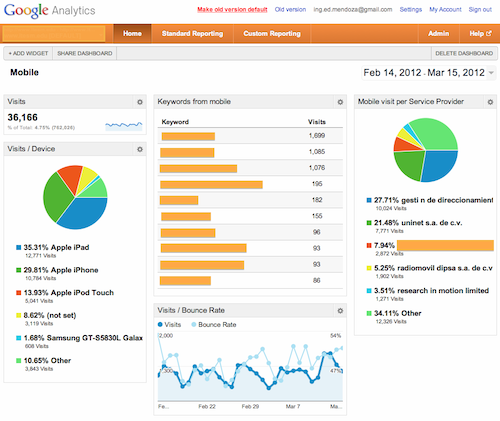Select keyword row with 195 visits
This screenshot has width=500, height=421.
(250, 184)
